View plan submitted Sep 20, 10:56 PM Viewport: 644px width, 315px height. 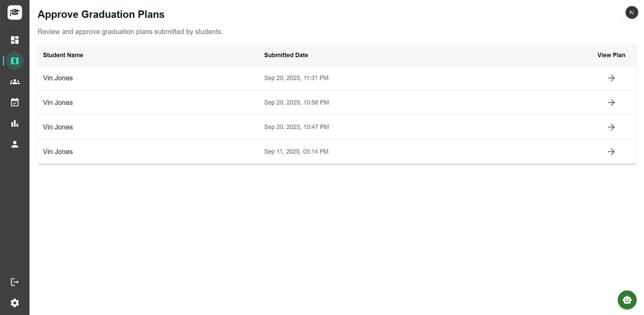[611, 103]
